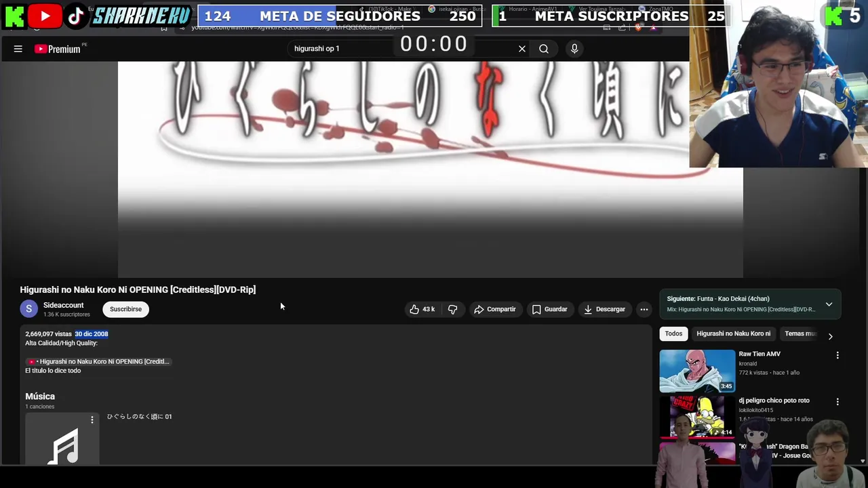
Task: Like the video with thumbs up
Action: 422,309
